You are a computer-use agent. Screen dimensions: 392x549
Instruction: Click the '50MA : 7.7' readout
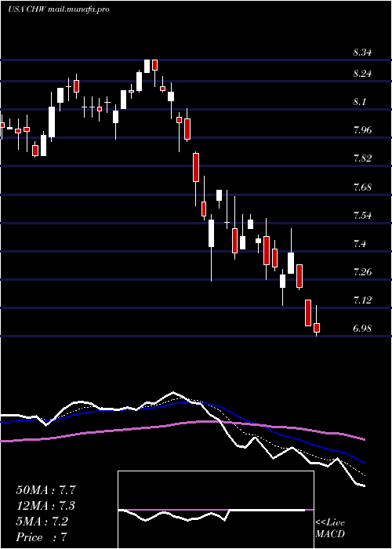[45, 490]
